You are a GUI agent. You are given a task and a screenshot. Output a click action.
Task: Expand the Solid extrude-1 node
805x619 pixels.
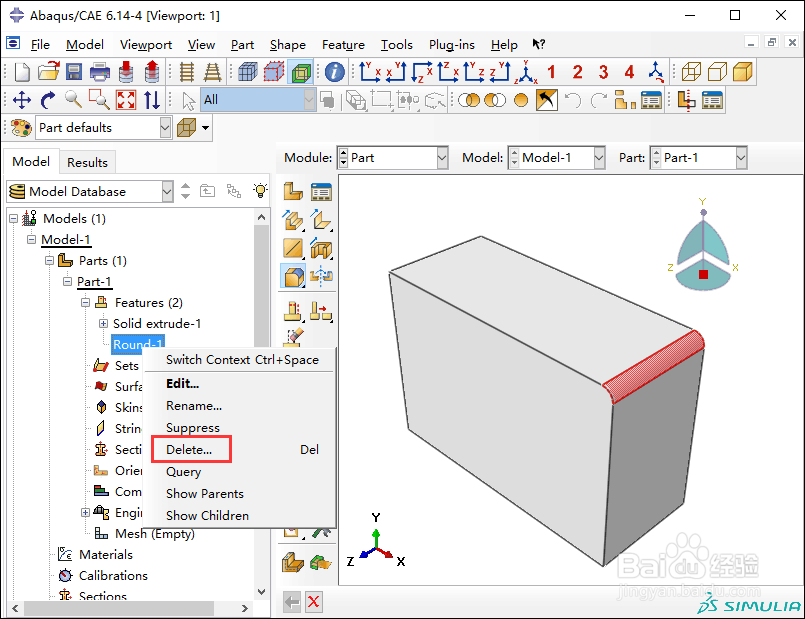coord(103,323)
